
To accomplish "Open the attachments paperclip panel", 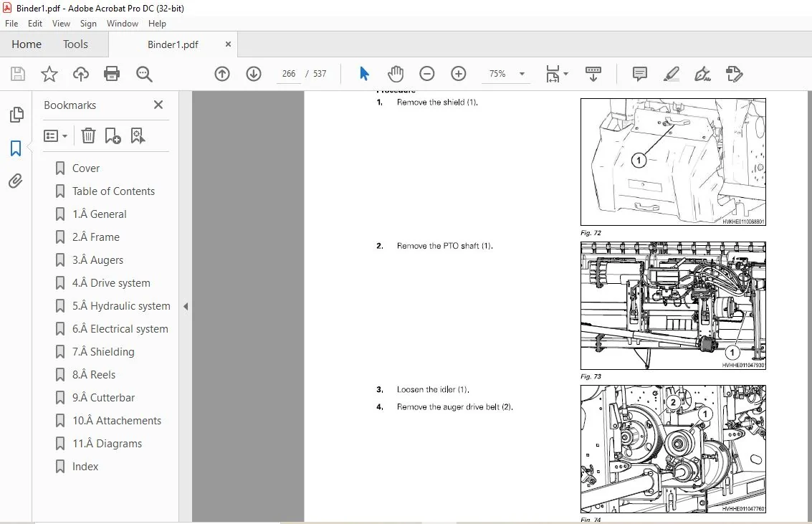I will point(16,181).
